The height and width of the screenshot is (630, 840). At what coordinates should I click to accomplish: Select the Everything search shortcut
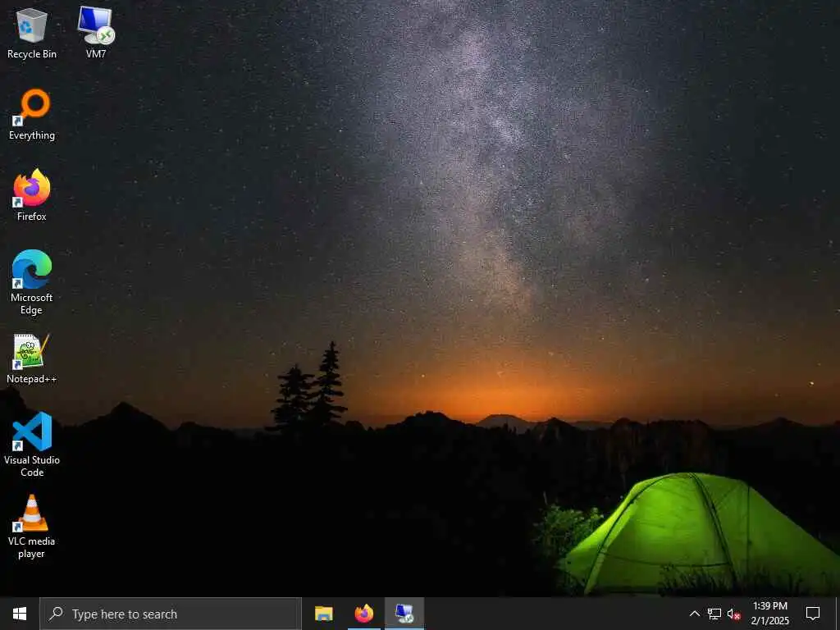tap(32, 115)
